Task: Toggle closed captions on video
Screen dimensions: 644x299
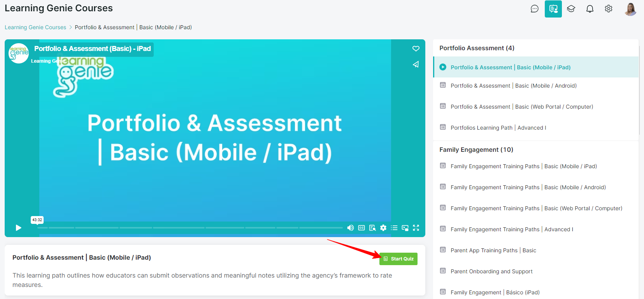Action: click(x=361, y=228)
